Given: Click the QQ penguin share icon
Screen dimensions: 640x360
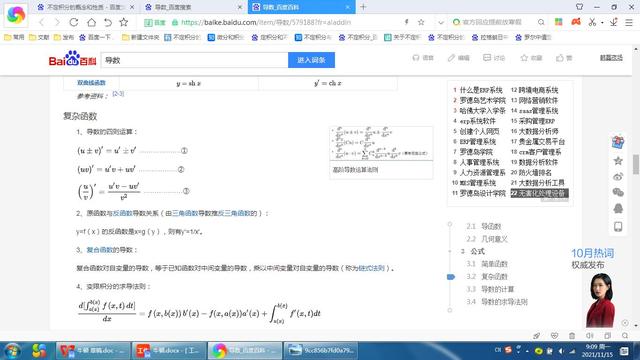Looking at the screenshot, I should click(618, 209).
